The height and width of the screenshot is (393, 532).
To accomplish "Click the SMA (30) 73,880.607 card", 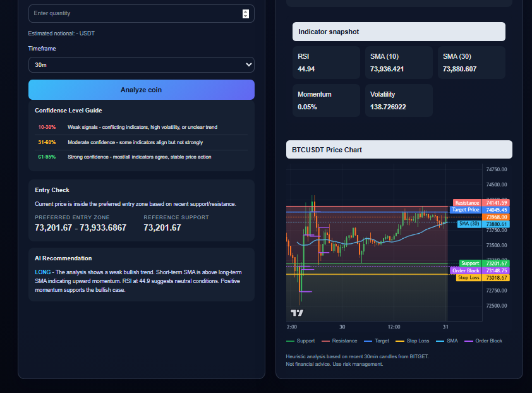I will tap(471, 63).
